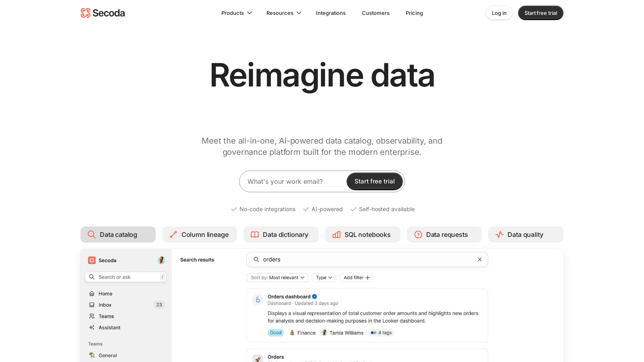Viewport: 644px width, 362px height.
Task: Click the Secoda workspace icon in sidebar
Action: pos(92,260)
